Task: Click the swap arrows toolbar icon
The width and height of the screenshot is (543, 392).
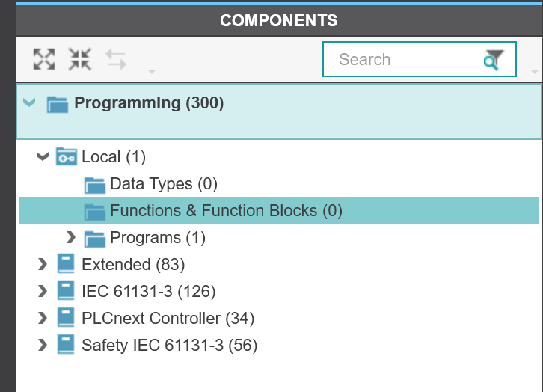Action: pos(116,59)
